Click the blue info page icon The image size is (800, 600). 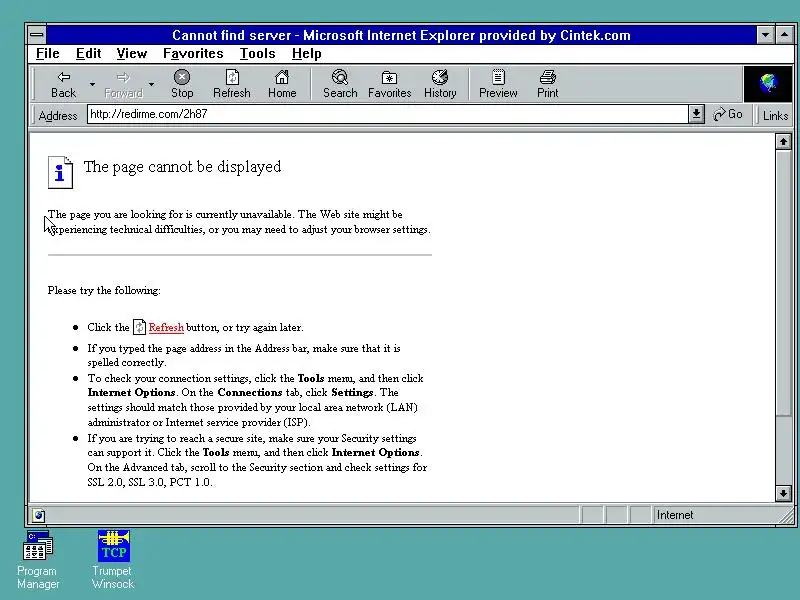[x=60, y=172]
